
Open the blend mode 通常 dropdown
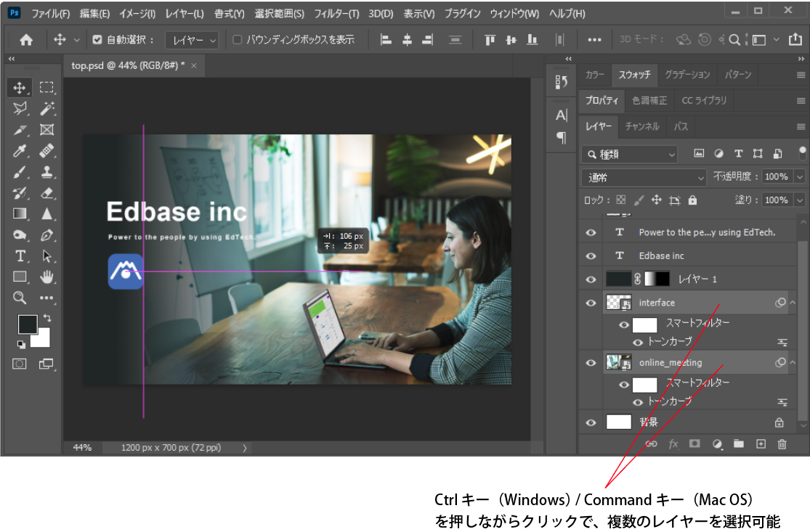(644, 178)
